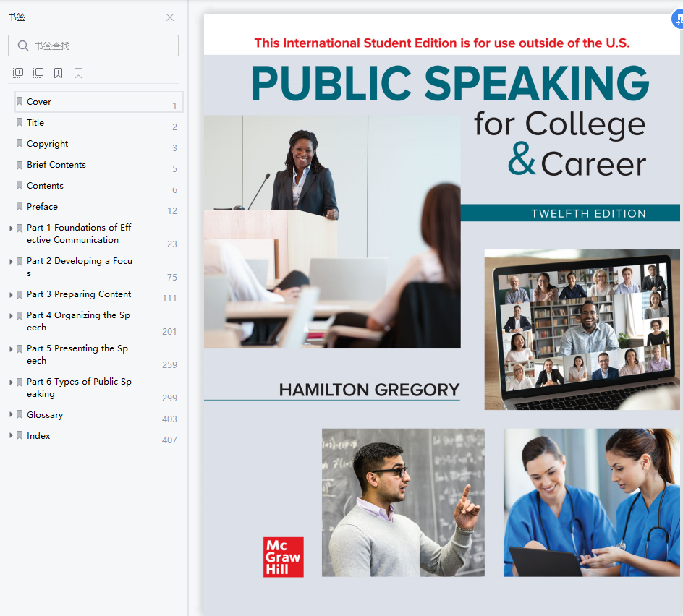Click the HAMILTON GREGORY author name
Image resolution: width=683 pixels, height=616 pixels.
pyautogui.click(x=370, y=390)
